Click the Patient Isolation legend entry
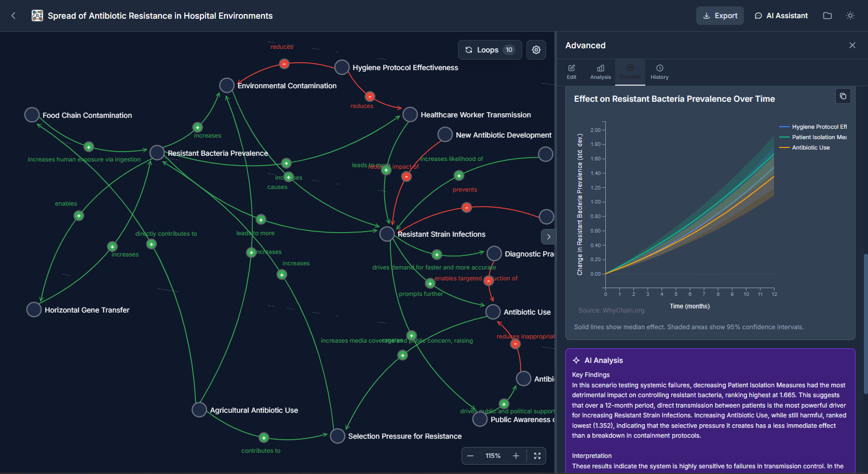The height and width of the screenshot is (474, 868). coord(813,137)
